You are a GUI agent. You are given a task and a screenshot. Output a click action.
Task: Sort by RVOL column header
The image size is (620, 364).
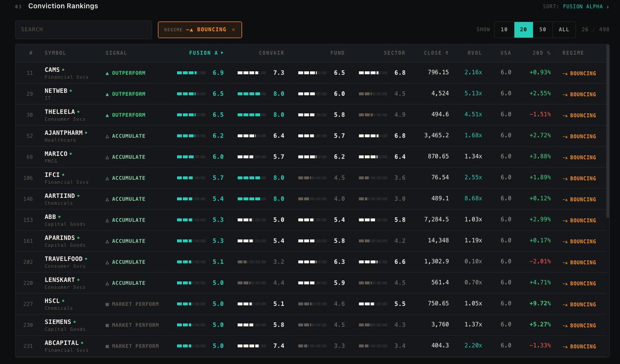(474, 53)
